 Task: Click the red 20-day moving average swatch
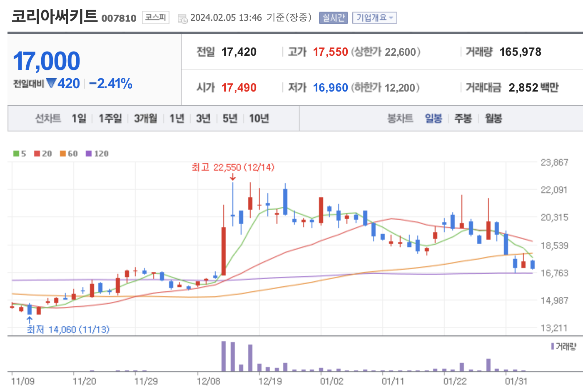37,154
